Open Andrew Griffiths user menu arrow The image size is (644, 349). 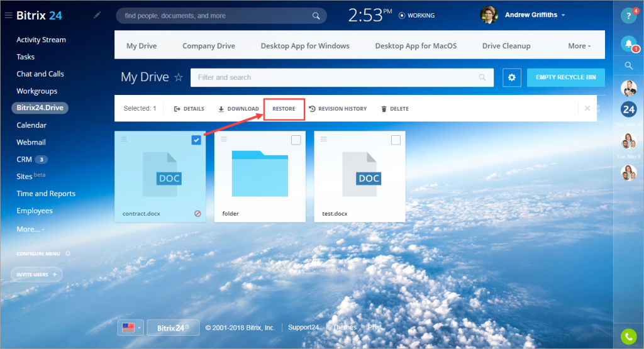pyautogui.click(x=563, y=15)
